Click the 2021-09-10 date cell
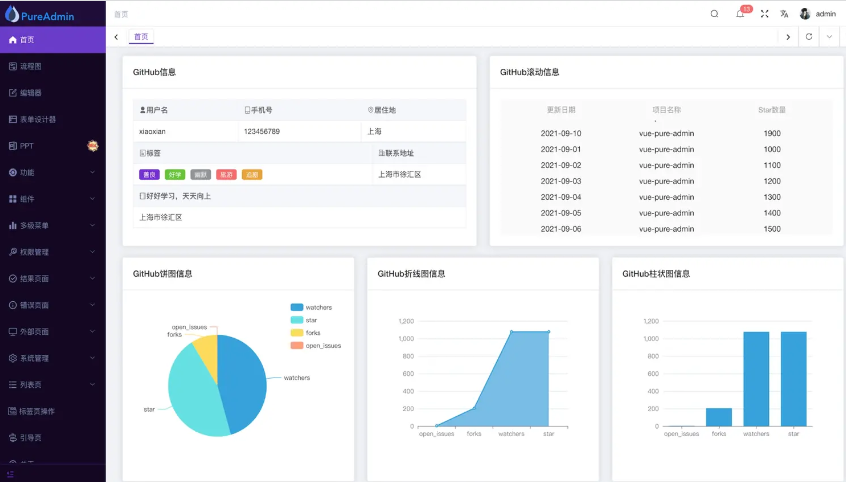The height and width of the screenshot is (482, 846). click(561, 133)
